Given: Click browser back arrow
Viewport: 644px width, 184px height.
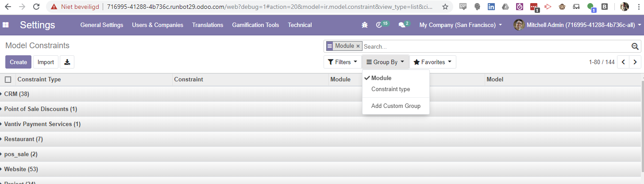Looking at the screenshot, I should 8,7.
